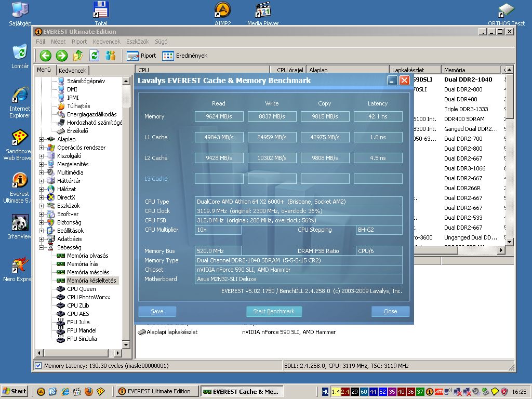Select CPU Queen benchmark item

coord(82,289)
